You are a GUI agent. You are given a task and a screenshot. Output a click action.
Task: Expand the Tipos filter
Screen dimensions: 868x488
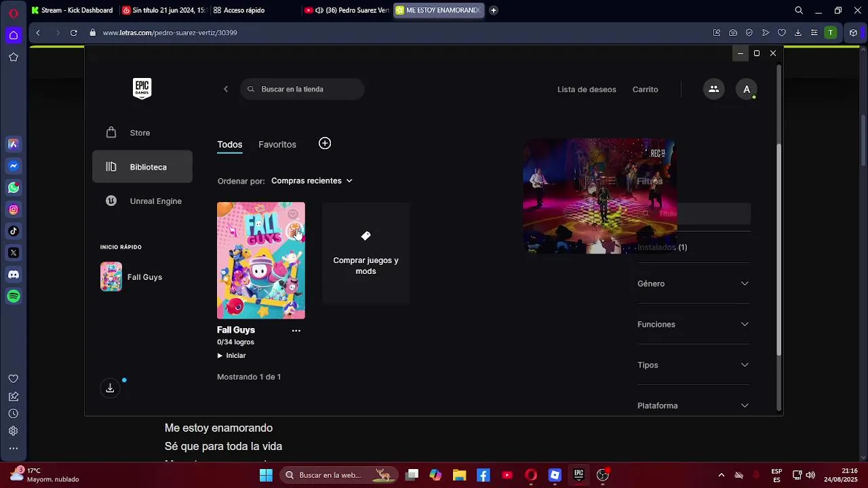tap(693, 365)
